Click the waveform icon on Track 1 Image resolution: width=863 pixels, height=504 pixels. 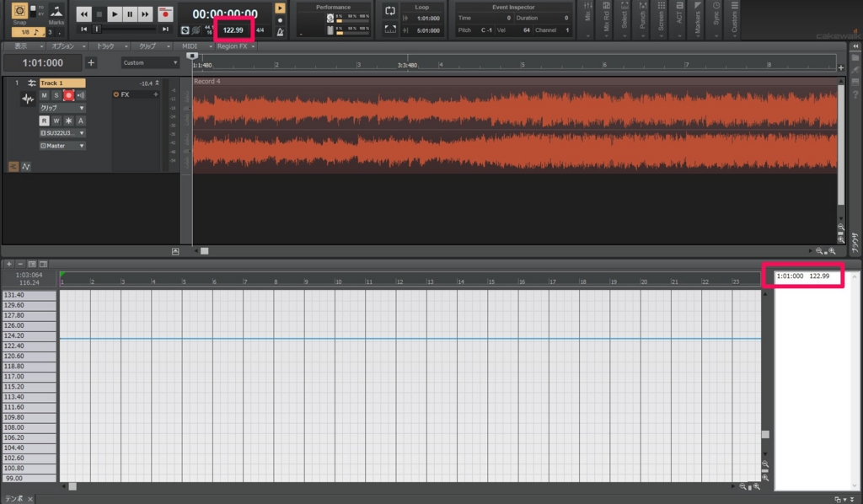(27, 99)
